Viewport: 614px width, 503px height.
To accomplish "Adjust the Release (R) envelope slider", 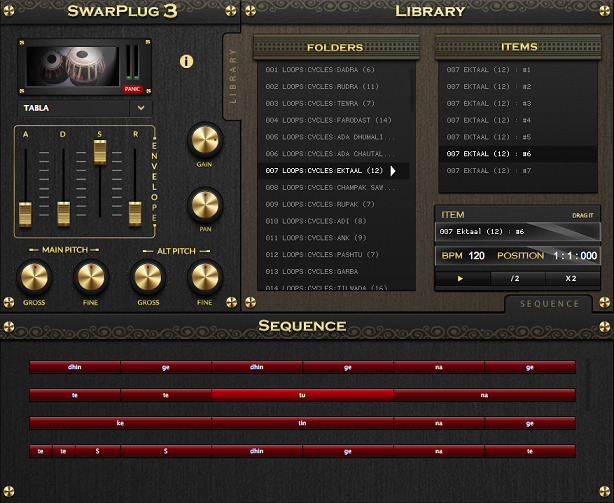I will [135, 214].
